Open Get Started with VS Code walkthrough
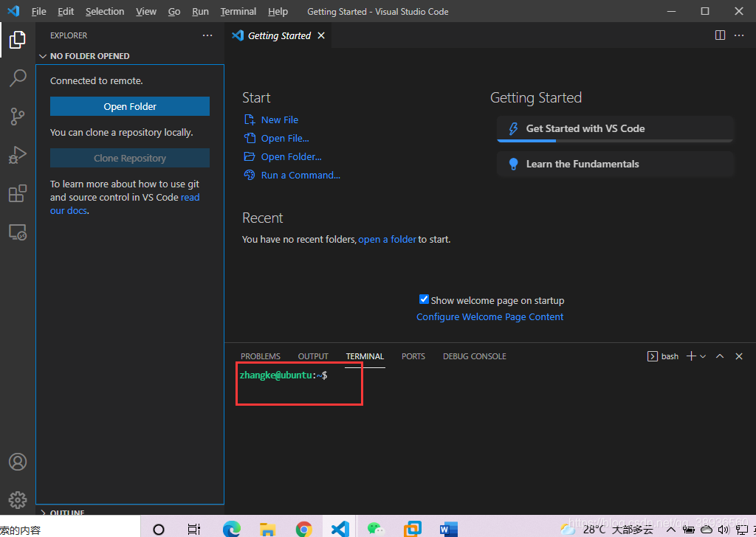The image size is (756, 537). (x=615, y=128)
